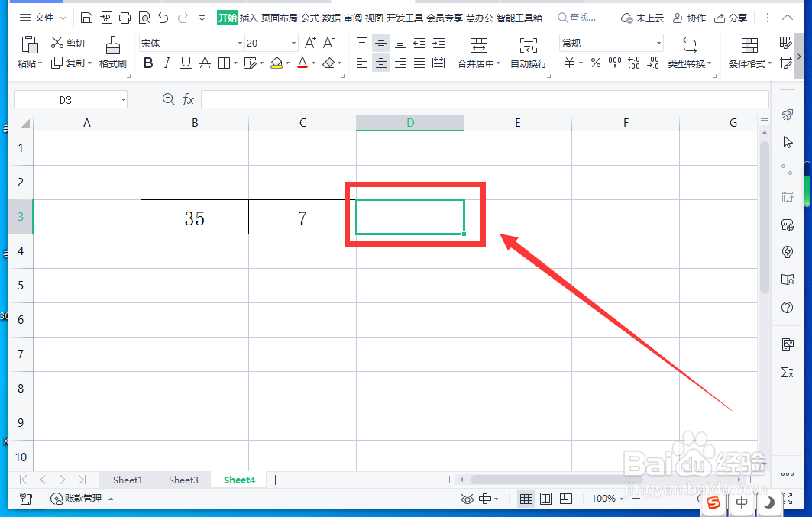Click the 未上云 cloud status button

pyautogui.click(x=642, y=18)
